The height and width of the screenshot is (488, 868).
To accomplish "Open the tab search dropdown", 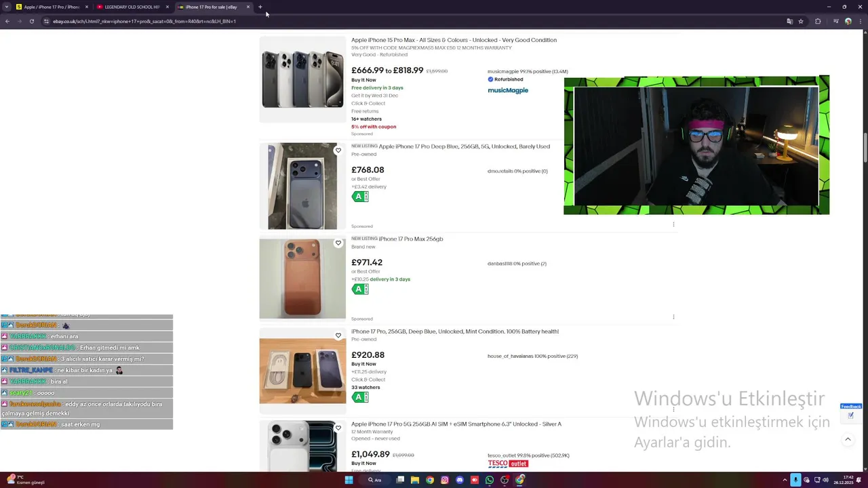I will (x=6, y=7).
